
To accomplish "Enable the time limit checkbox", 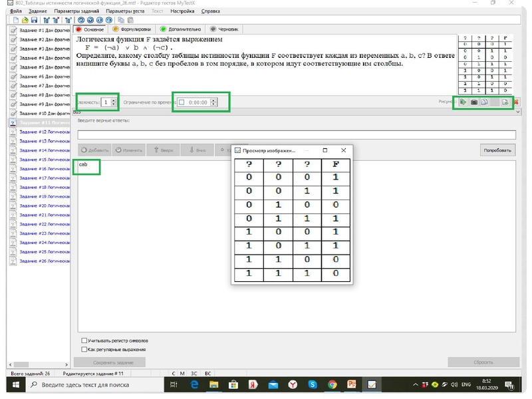I will 182,102.
